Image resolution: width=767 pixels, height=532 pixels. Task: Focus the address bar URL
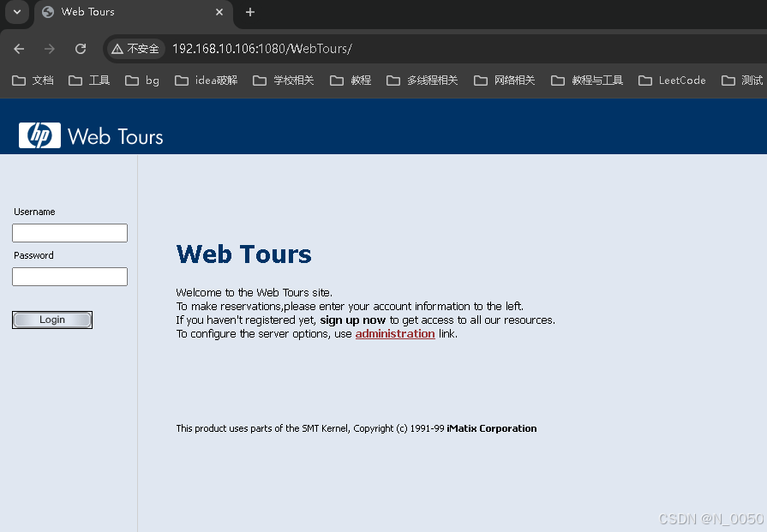[261, 49]
